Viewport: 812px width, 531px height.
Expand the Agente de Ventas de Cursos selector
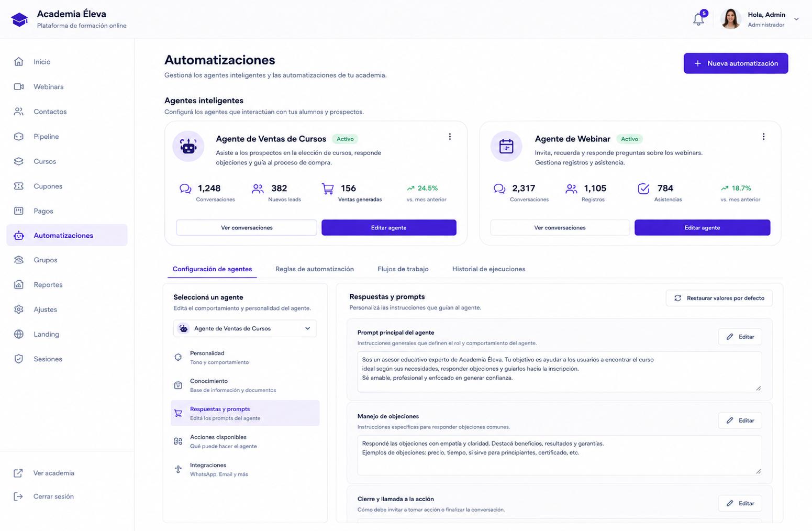click(245, 328)
